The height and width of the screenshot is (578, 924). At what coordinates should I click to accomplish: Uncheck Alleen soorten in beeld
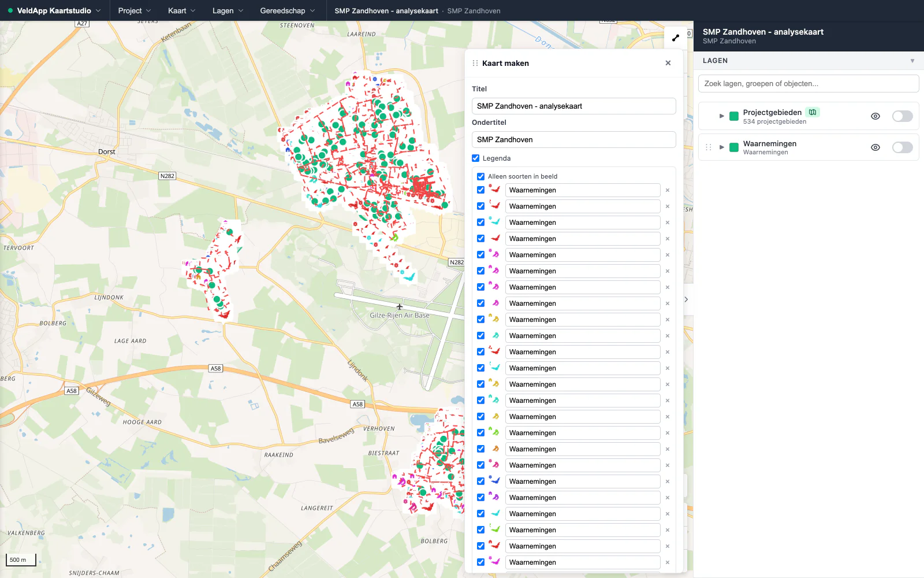[480, 176]
